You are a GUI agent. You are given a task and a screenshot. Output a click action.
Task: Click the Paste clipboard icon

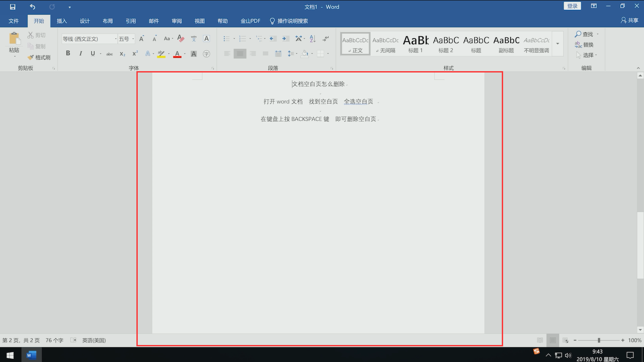click(x=14, y=38)
